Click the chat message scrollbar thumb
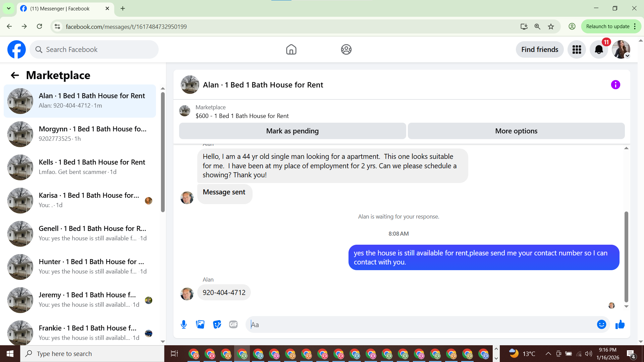The height and width of the screenshot is (362, 644). point(626,256)
